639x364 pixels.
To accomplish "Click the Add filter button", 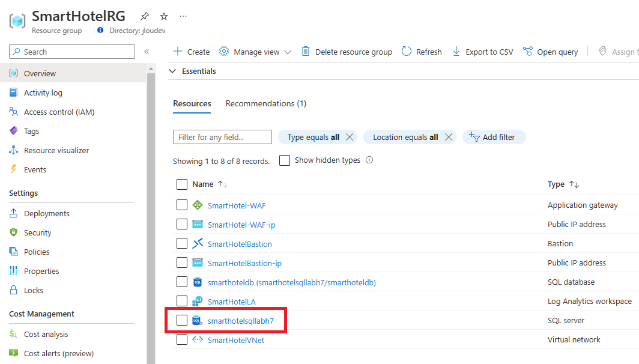I will coord(494,138).
